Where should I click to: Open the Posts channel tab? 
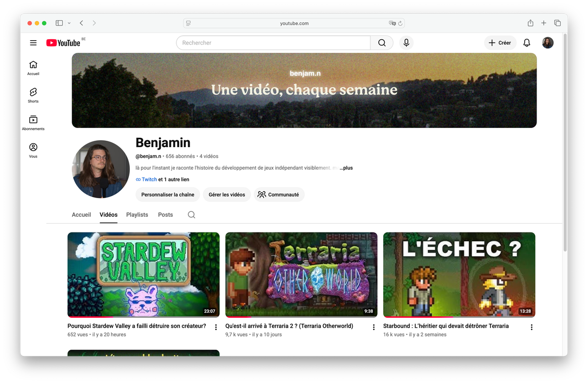coord(165,215)
